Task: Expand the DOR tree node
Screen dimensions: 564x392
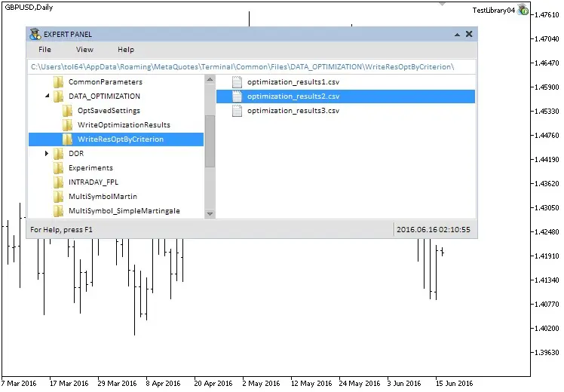Action: pos(47,154)
